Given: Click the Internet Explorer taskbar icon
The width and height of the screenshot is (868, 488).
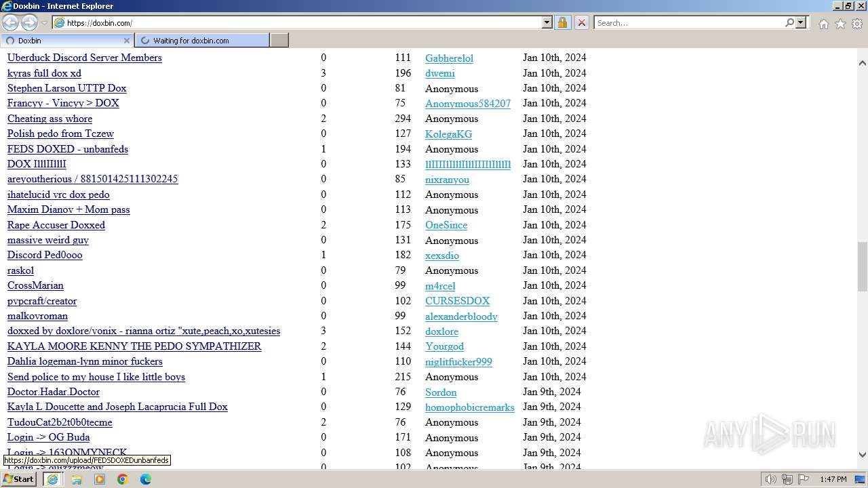Looking at the screenshot, I should pyautogui.click(x=52, y=479).
